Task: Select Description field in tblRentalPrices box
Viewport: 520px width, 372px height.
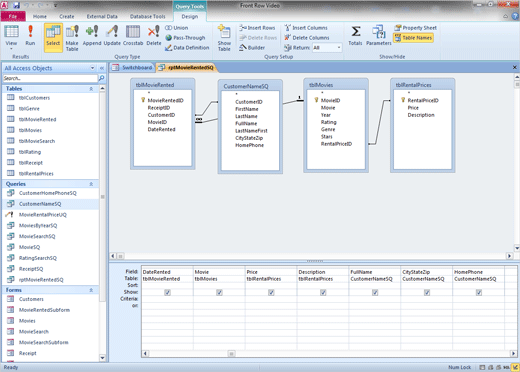Action: tap(421, 115)
